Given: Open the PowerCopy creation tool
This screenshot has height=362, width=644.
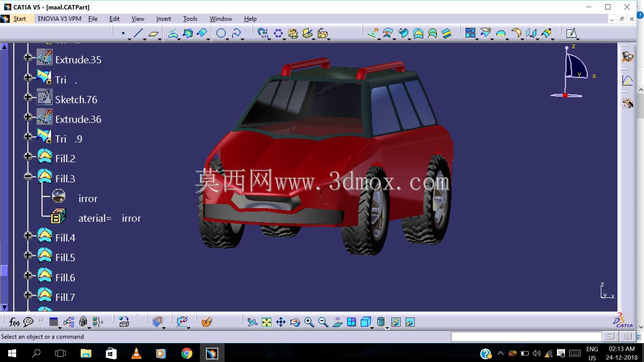Looking at the screenshot, I should pyautogui.click(x=308, y=33).
